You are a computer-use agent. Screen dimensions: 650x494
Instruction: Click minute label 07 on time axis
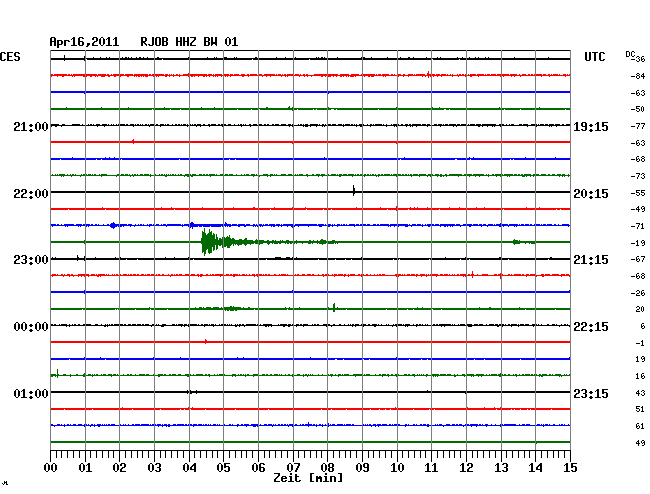pos(293,468)
